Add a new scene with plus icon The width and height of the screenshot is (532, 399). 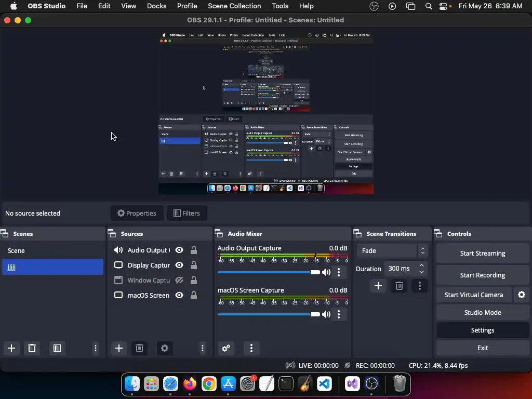point(11,348)
